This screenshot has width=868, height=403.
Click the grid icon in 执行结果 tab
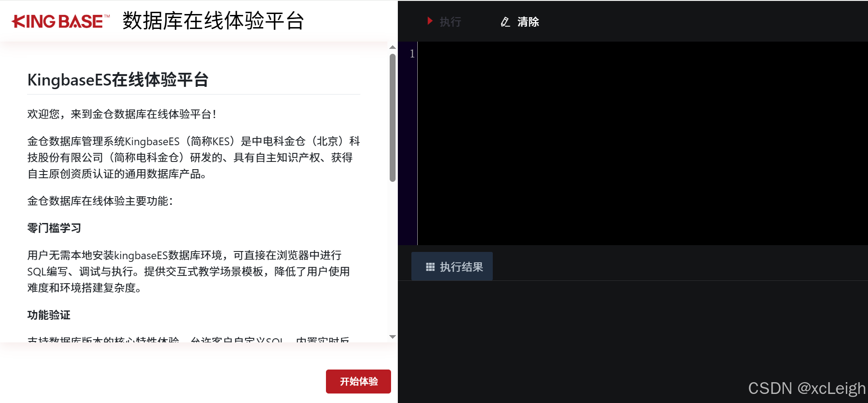click(x=430, y=267)
